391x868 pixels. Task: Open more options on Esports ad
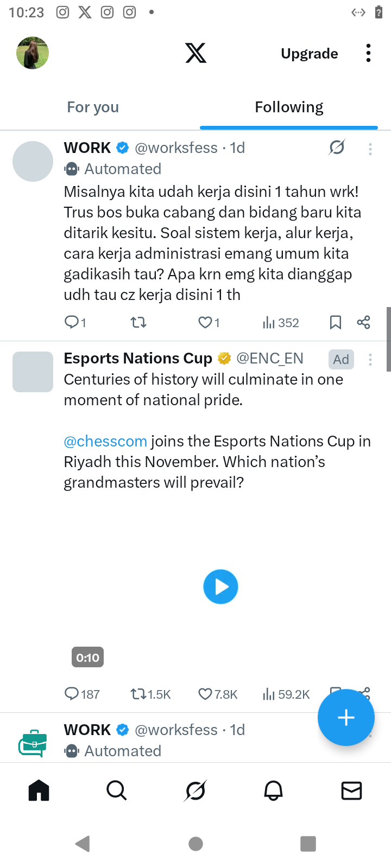(370, 360)
